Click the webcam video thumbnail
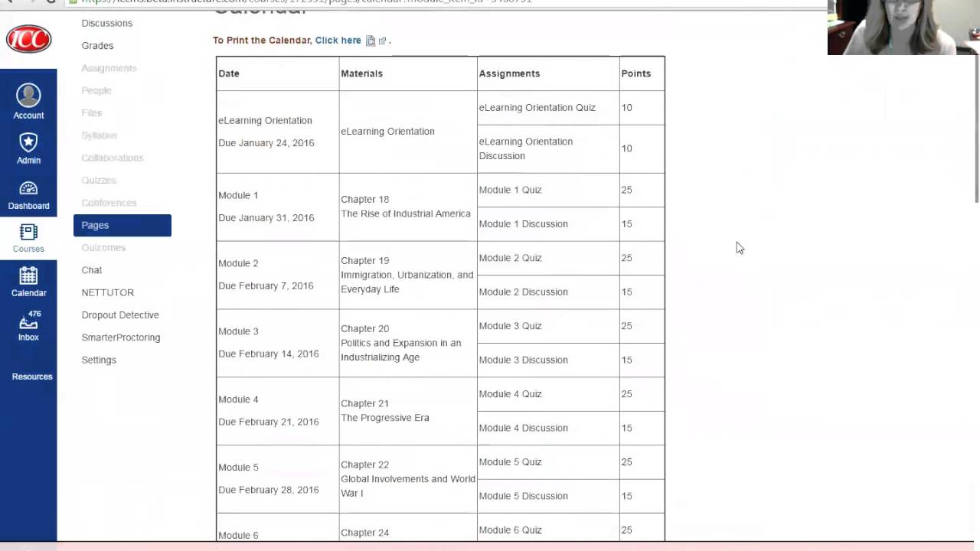The image size is (980, 551). [x=903, y=28]
